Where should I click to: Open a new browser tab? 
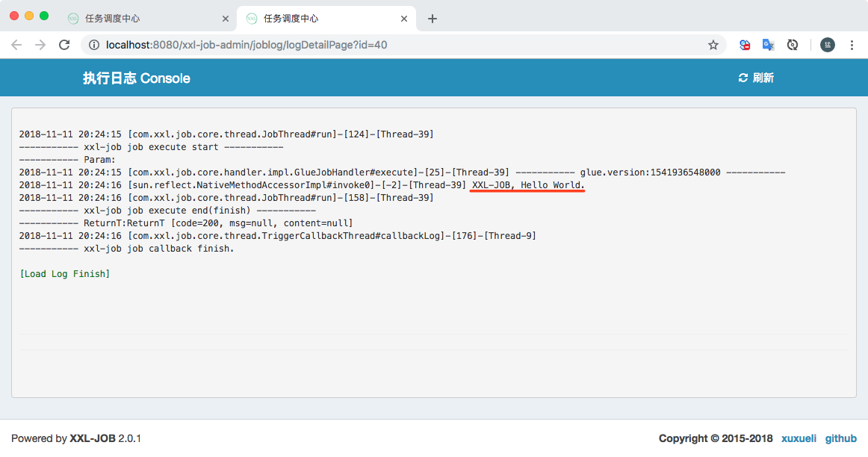pos(433,19)
